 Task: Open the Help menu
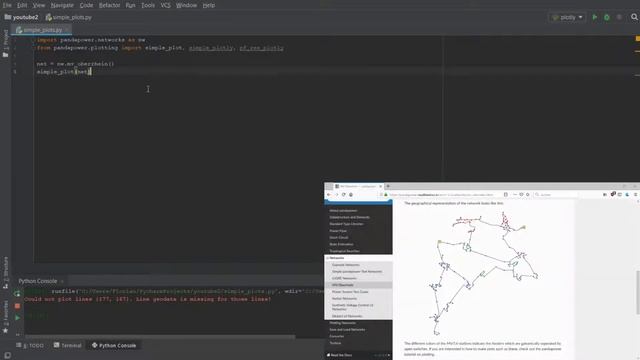coord(209,5)
